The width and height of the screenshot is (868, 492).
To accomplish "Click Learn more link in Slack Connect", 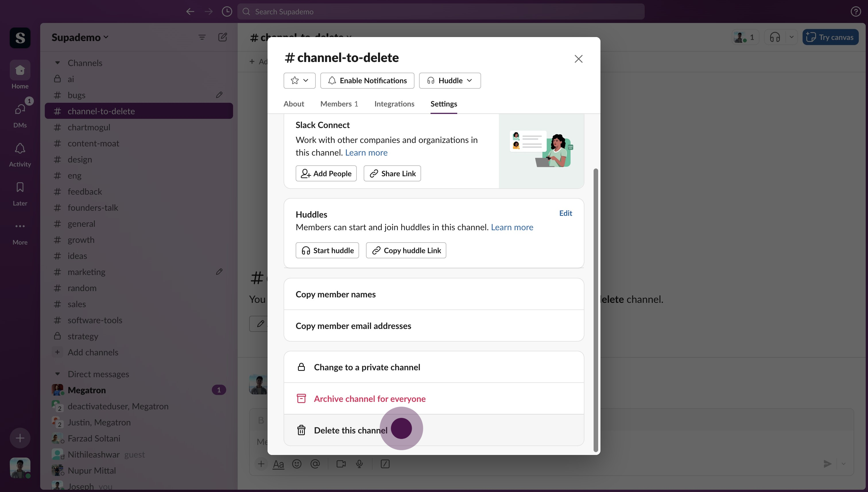I will (366, 152).
